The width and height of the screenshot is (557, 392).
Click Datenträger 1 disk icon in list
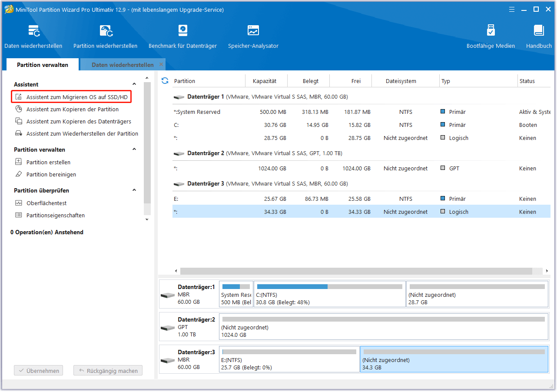(179, 97)
